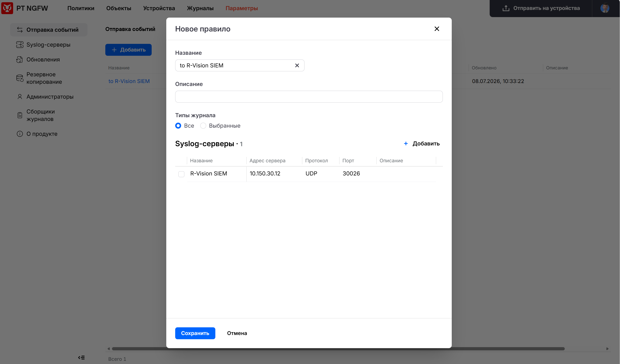Click the R-Vision SIEM server name cell
620x364 pixels.
click(209, 173)
